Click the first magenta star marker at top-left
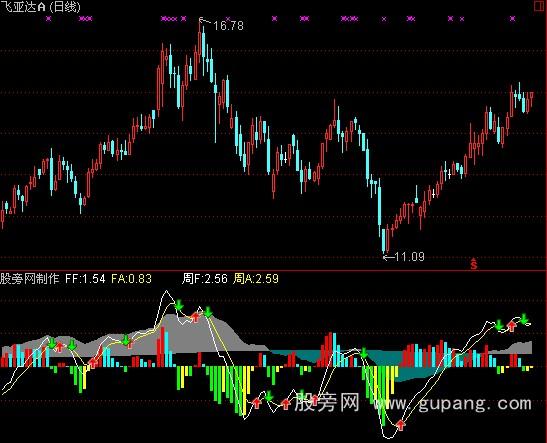The height and width of the screenshot is (443, 547). pyautogui.click(x=48, y=18)
